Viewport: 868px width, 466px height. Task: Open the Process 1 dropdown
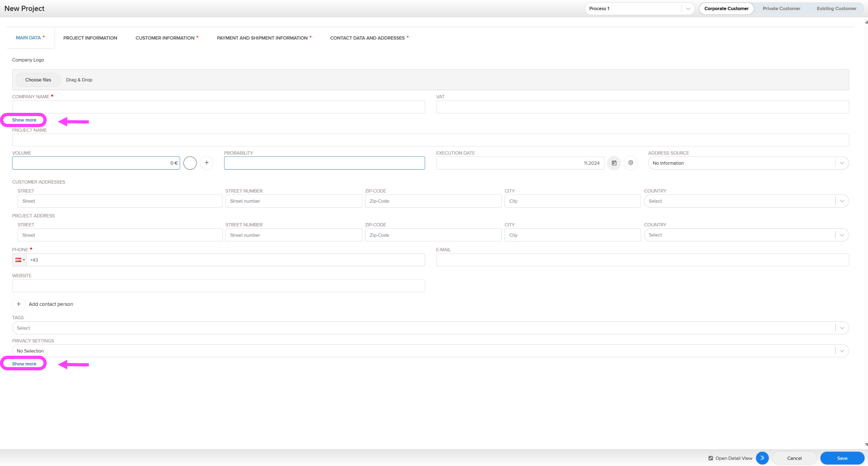pyautogui.click(x=639, y=8)
